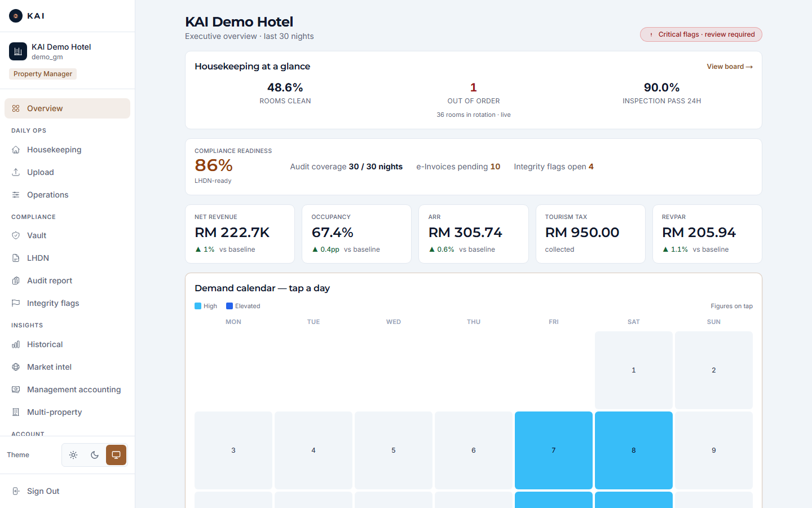
Task: Click the Housekeeping home icon
Action: (16, 150)
